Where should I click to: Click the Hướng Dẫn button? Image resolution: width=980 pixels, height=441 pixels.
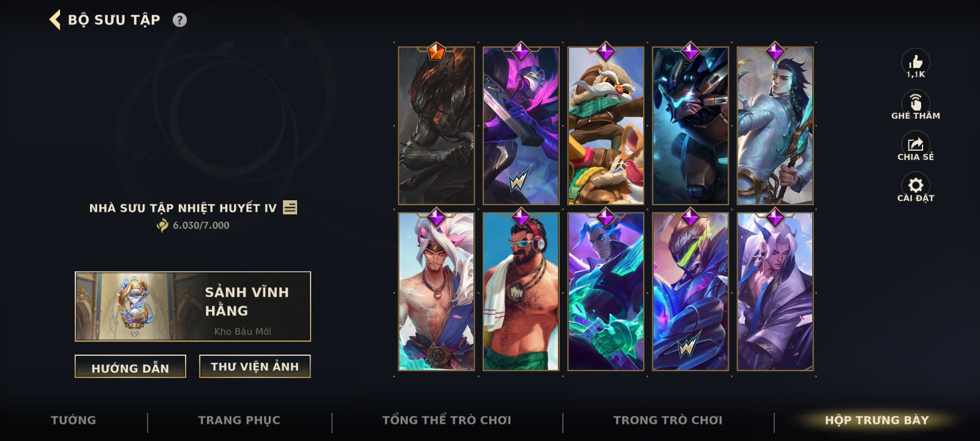(x=130, y=367)
